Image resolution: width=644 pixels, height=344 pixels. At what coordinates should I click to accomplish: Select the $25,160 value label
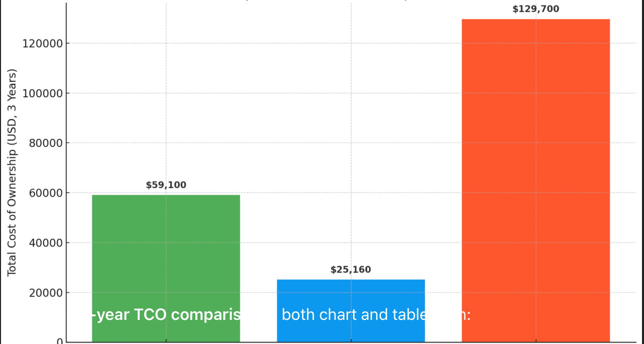point(351,270)
